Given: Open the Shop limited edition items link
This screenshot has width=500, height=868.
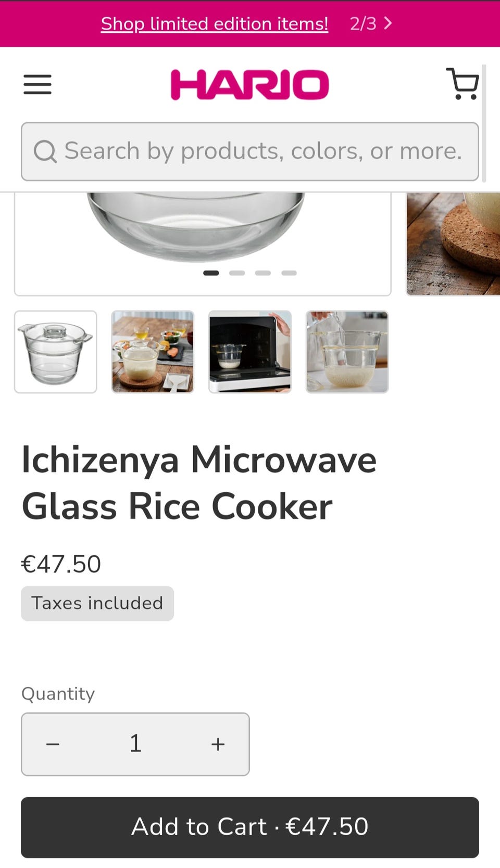Looking at the screenshot, I should pyautogui.click(x=215, y=23).
